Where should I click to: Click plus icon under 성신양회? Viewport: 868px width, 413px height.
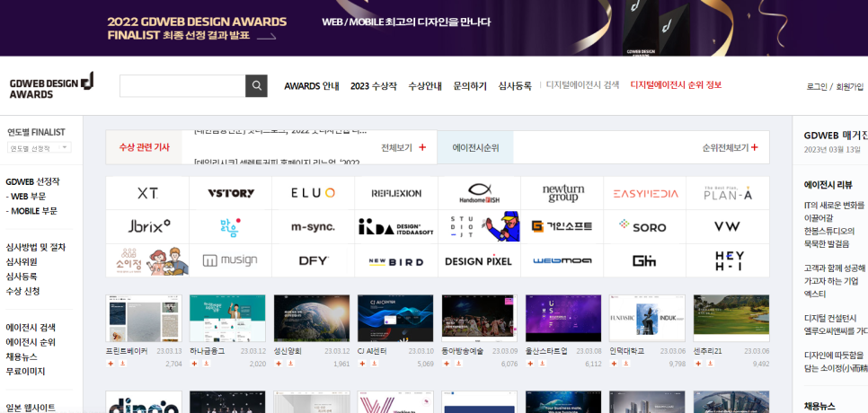click(279, 364)
